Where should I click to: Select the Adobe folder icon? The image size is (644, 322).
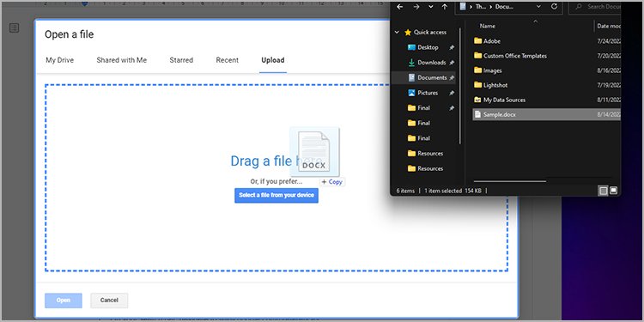click(477, 40)
